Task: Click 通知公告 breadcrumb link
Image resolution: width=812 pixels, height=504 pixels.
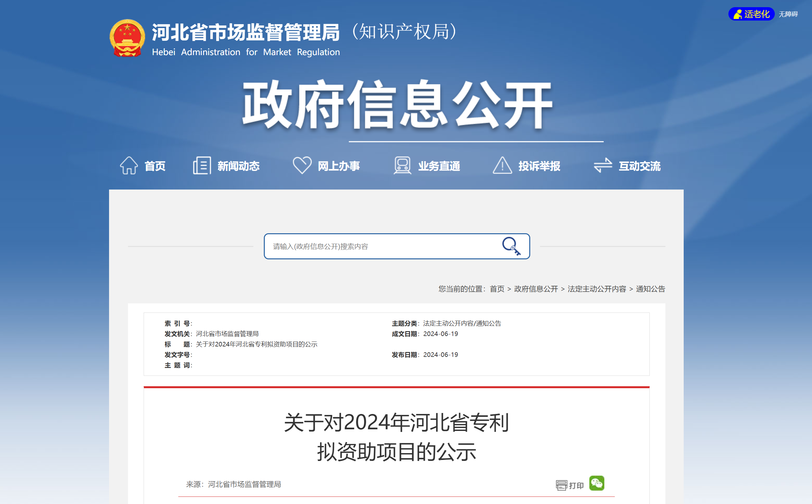Action: point(650,289)
